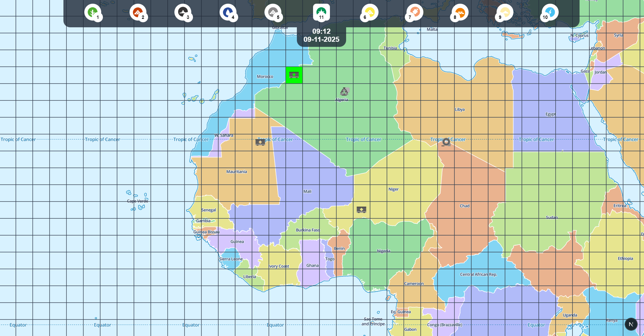Click the Syria country label

619,35
